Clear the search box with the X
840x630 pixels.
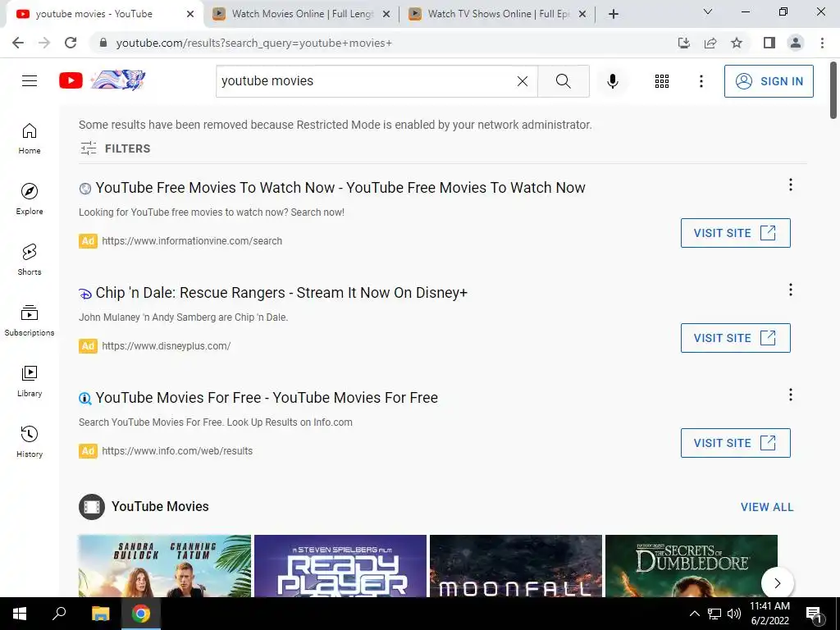523,81
